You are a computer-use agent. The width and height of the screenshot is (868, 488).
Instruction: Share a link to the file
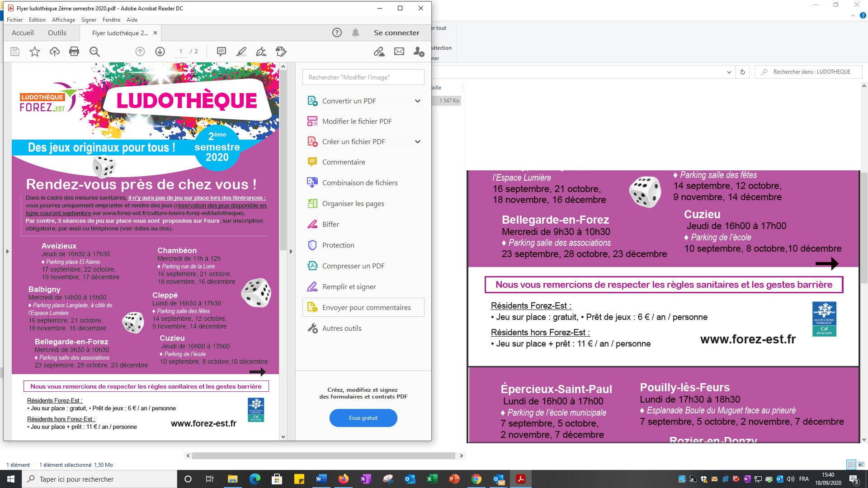(x=379, y=52)
